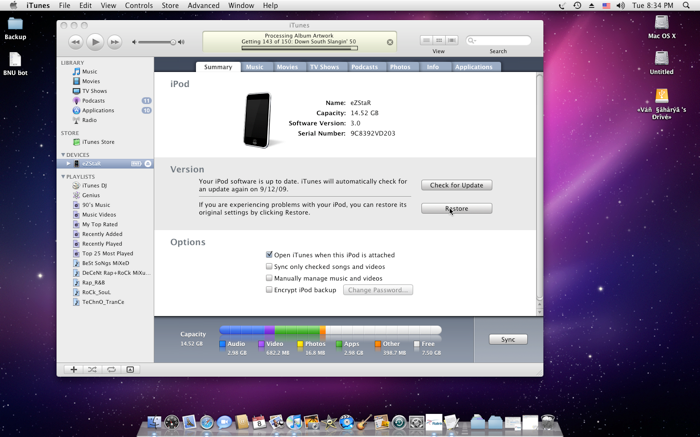The height and width of the screenshot is (437, 700).
Task: Click the Restore button
Action: 456,208
